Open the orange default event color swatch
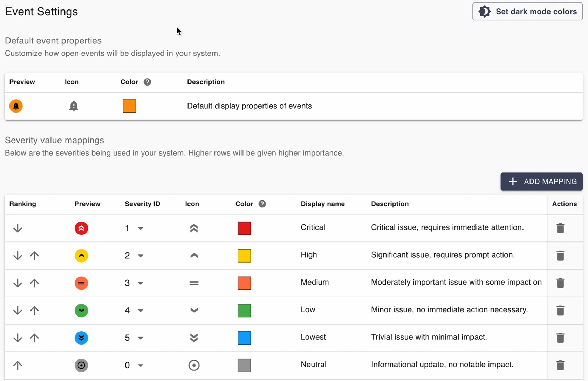The image size is (588, 381). click(x=129, y=106)
